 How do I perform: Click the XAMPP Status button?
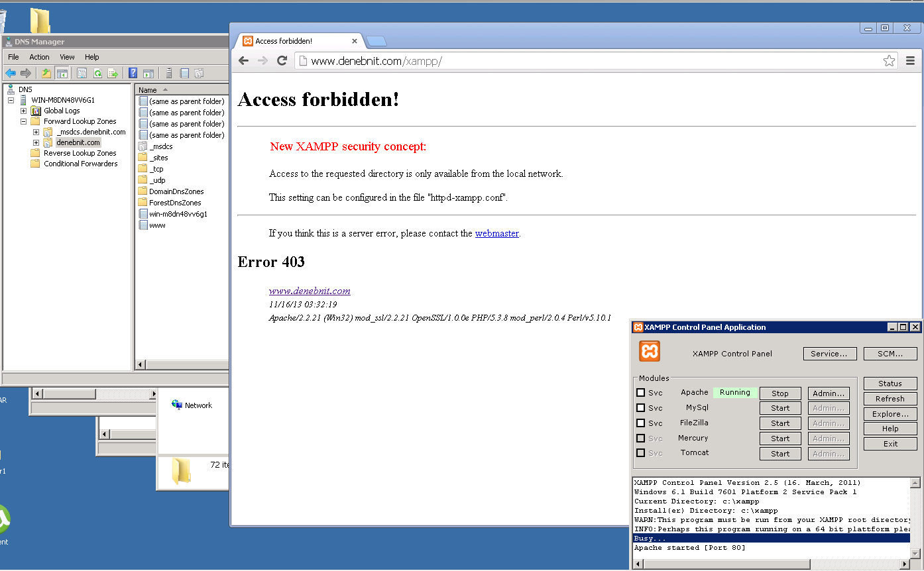click(890, 384)
